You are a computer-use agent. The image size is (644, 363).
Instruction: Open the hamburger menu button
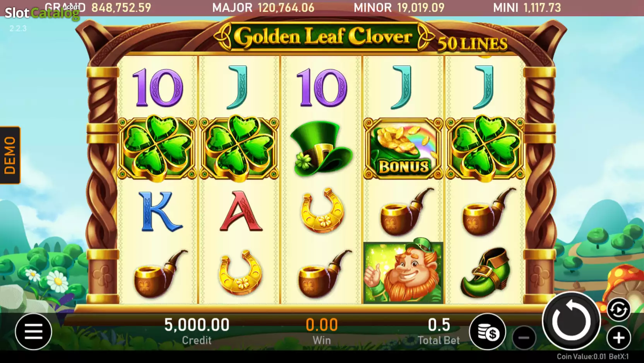[33, 332]
